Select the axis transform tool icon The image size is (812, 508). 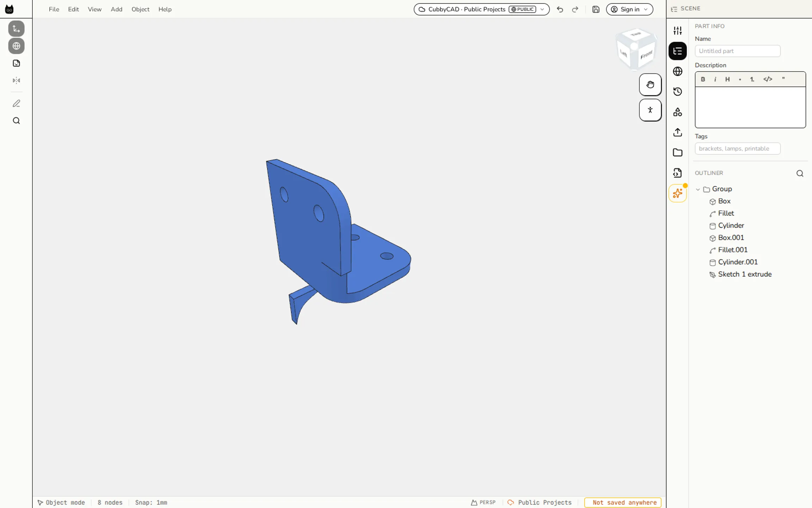[16, 29]
